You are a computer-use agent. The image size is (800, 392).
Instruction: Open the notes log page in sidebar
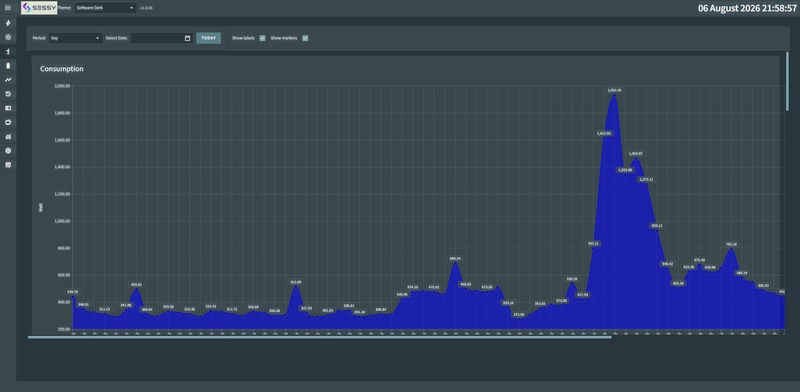8,165
